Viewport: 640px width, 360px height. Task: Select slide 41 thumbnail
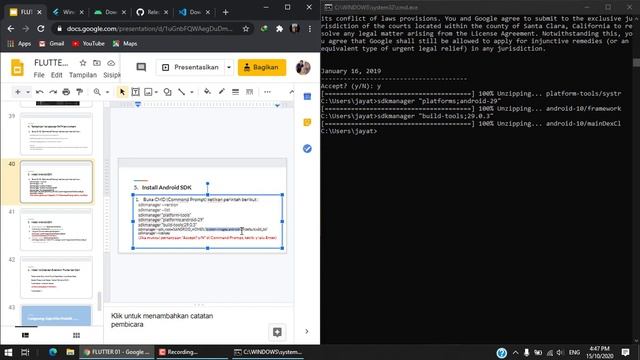[56, 229]
